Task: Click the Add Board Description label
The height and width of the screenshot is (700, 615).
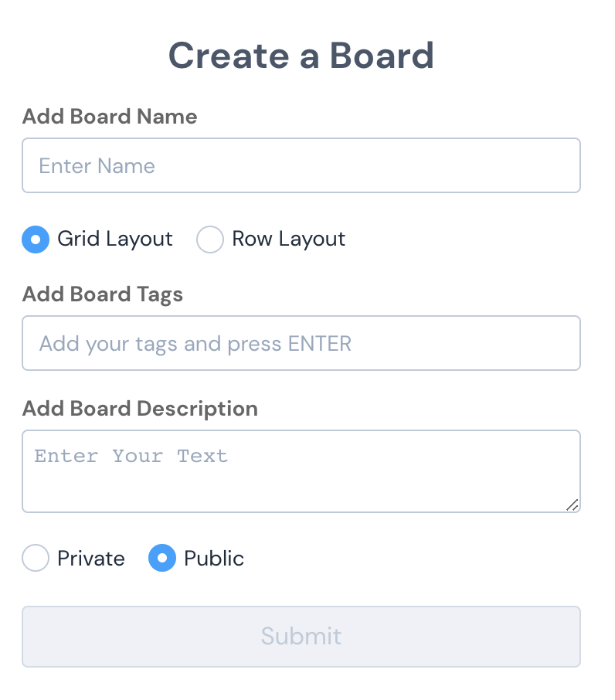Action: tap(140, 409)
